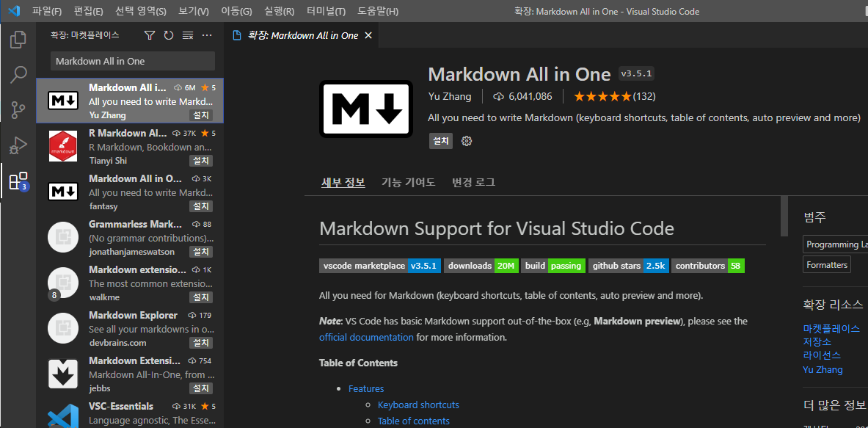Click the fantasy Markdown All in One icon
This screenshot has width=868, height=428.
[63, 192]
